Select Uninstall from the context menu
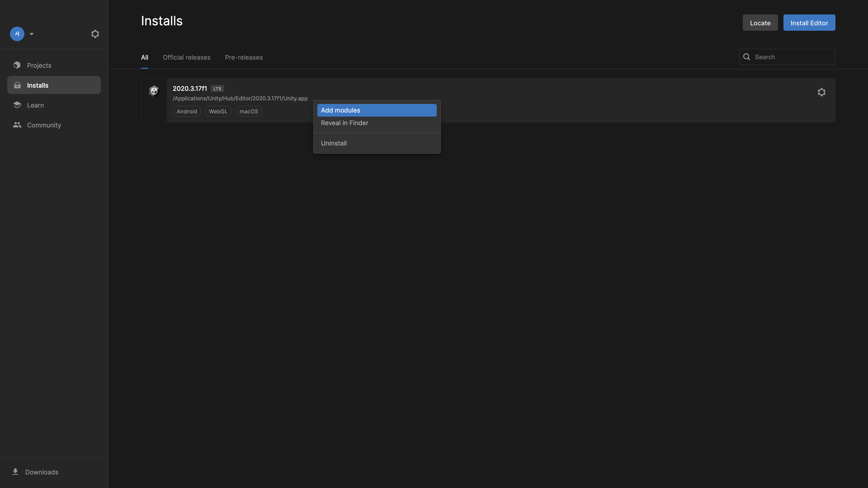 [334, 143]
